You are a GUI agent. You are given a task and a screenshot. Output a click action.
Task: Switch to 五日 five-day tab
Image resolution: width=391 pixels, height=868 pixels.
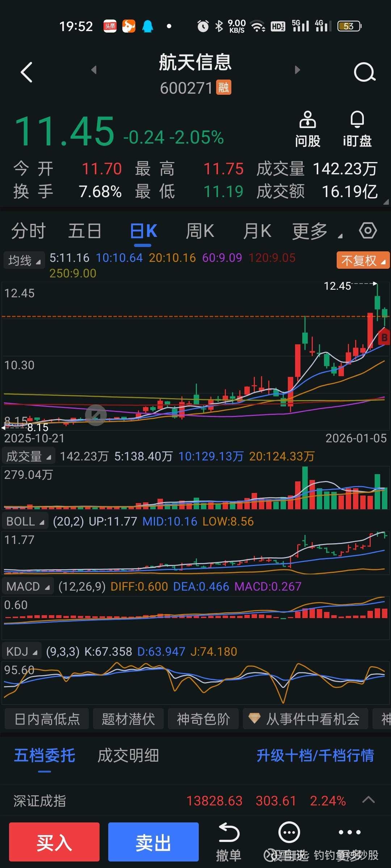85,231
